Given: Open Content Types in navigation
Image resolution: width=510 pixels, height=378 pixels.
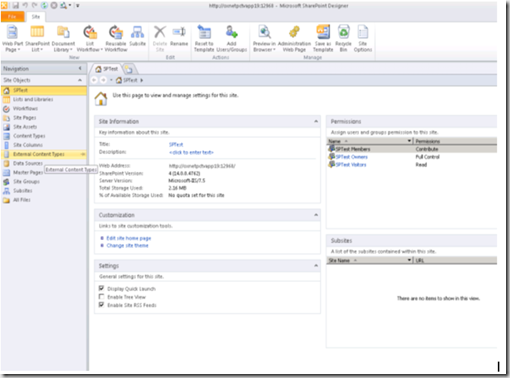Looking at the screenshot, I should (44, 136).
